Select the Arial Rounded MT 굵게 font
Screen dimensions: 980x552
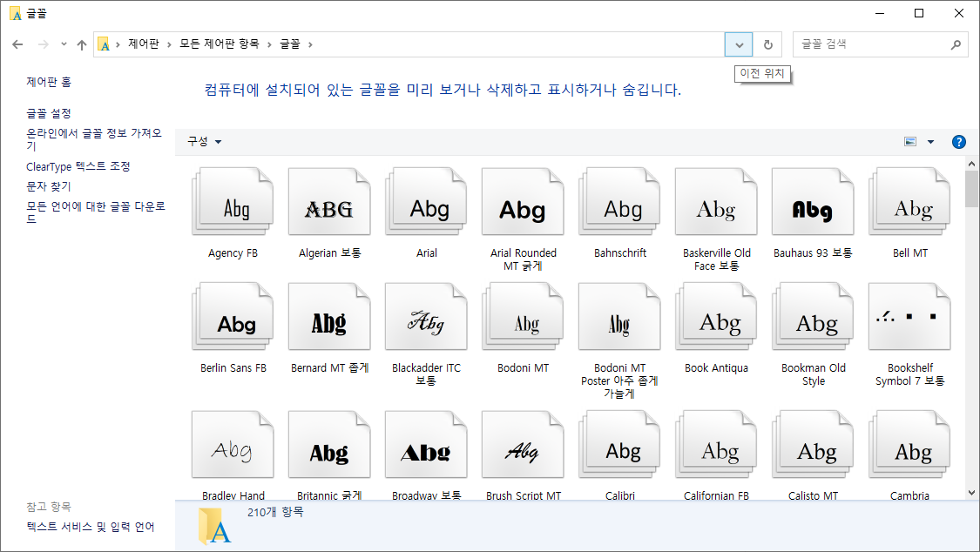pos(524,202)
